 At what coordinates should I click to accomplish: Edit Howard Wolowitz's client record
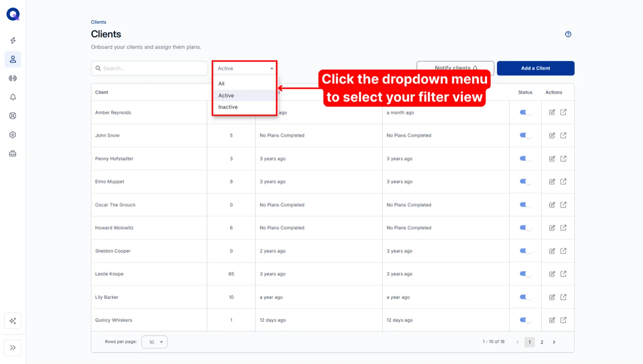point(552,228)
